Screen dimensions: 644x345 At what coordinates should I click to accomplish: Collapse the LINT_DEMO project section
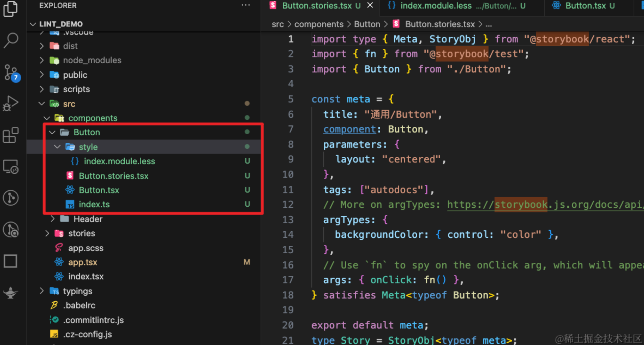(33, 24)
